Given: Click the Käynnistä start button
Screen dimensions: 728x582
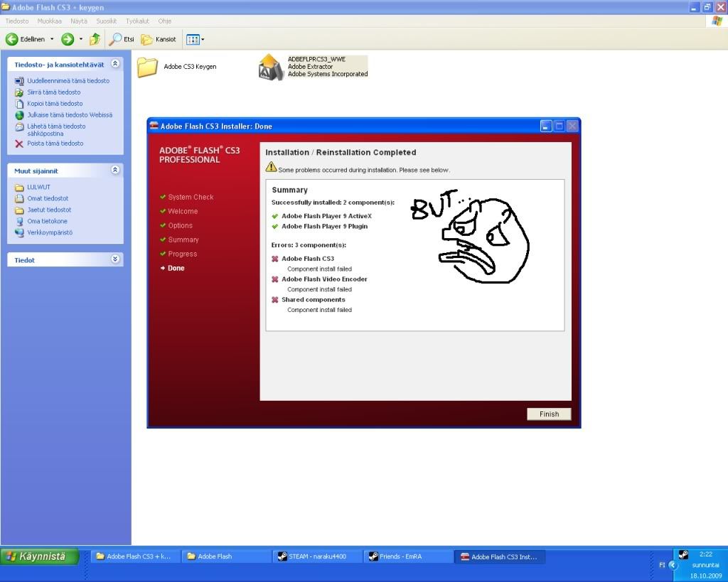Looking at the screenshot, I should (x=40, y=556).
